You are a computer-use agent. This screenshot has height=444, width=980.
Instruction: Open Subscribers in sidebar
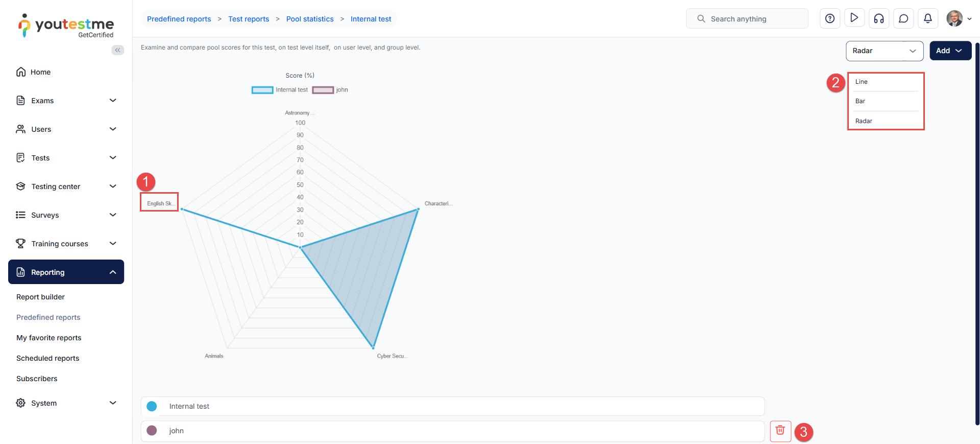37,379
